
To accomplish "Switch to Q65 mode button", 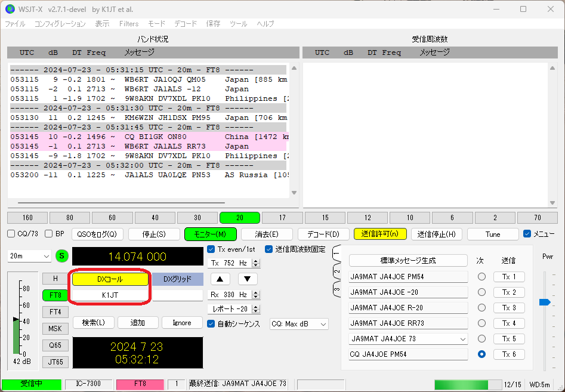I will pyautogui.click(x=55, y=345).
